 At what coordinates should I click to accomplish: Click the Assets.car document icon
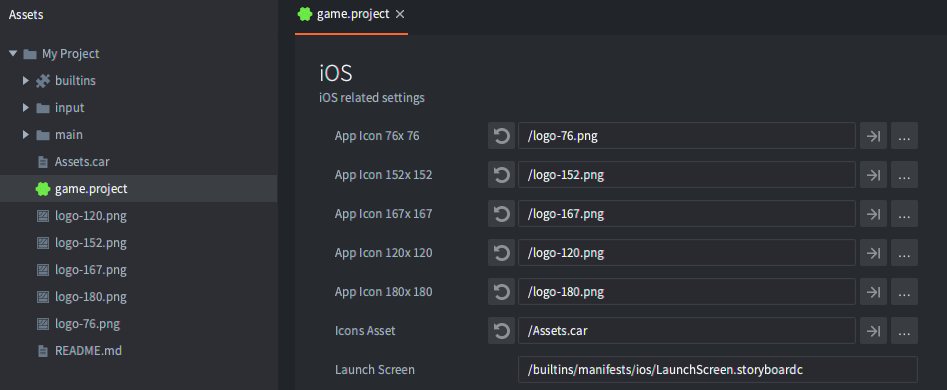(42, 162)
